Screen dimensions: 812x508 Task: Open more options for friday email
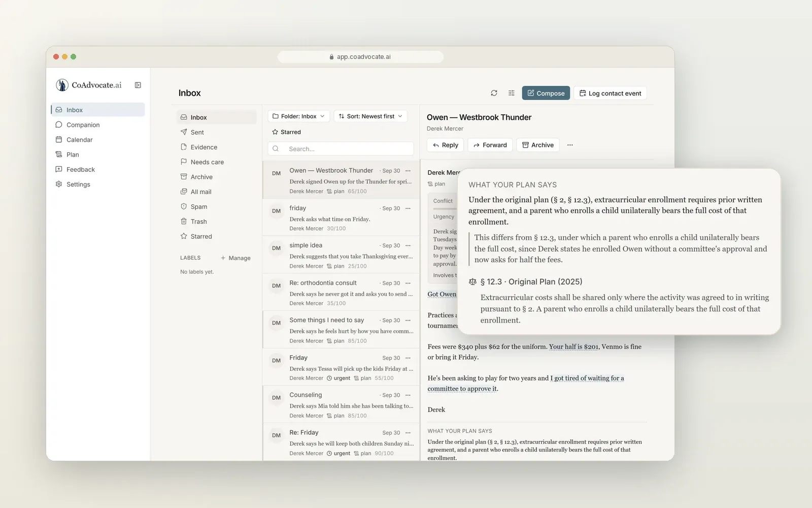coord(408,208)
